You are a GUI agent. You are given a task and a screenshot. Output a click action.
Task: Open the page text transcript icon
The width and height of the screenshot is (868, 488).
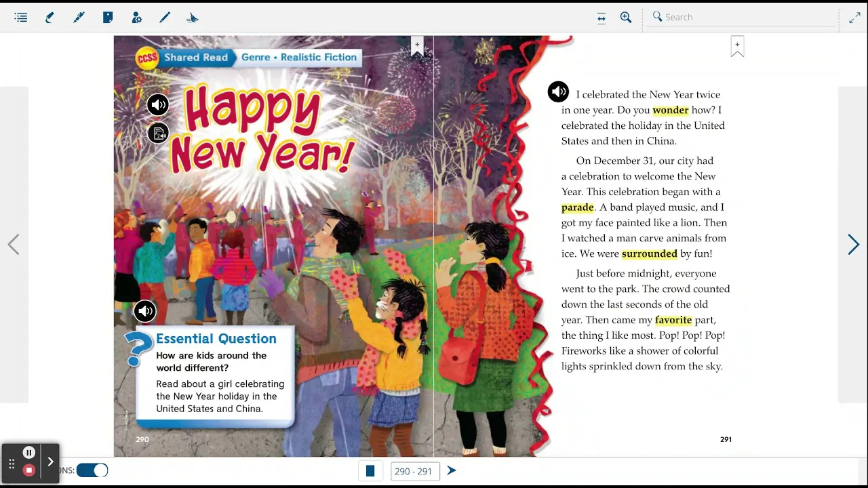click(x=158, y=133)
